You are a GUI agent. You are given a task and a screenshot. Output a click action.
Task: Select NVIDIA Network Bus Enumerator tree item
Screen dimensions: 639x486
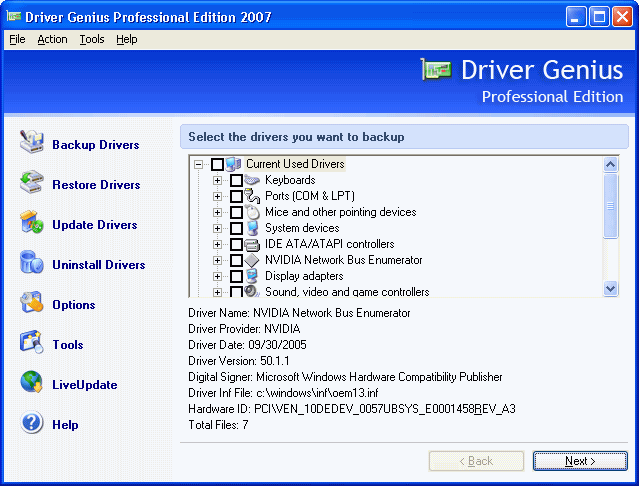point(343,260)
